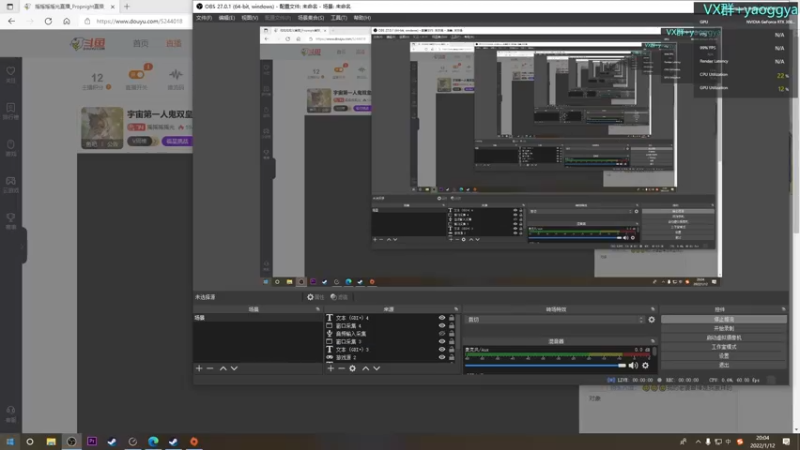Image resolution: width=800 pixels, height=450 pixels.
Task: Open transition properties gear icon
Action: [x=652, y=319]
